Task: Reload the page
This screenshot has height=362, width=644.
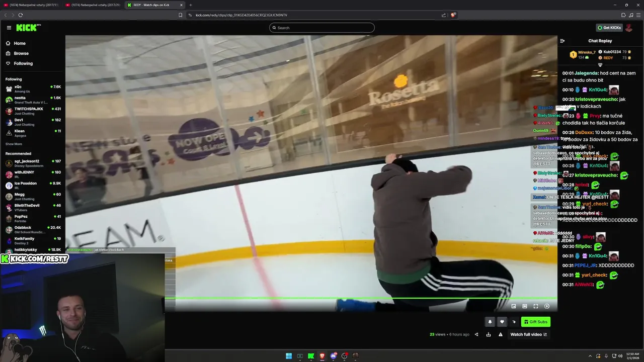Action: [x=21, y=15]
